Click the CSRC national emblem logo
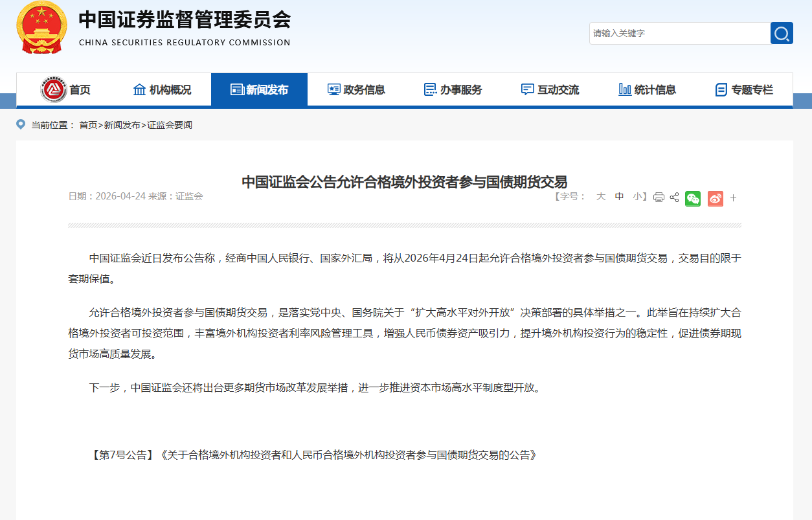 point(41,27)
